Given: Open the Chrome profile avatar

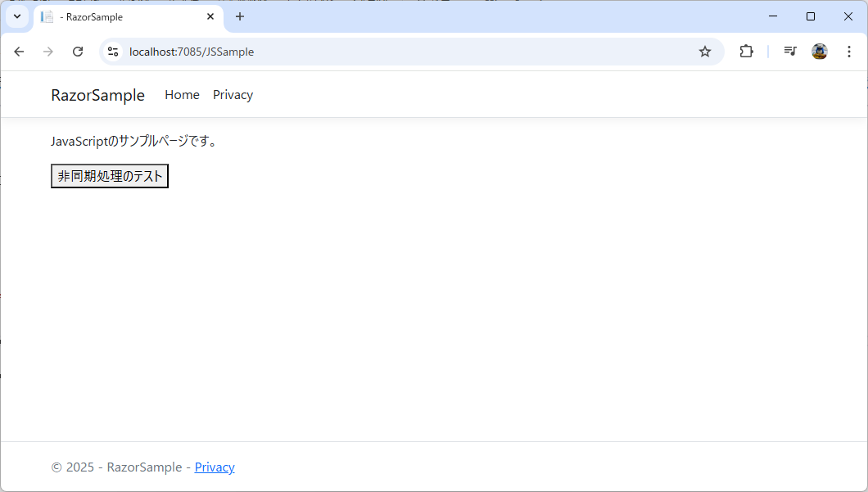Looking at the screenshot, I should point(819,52).
